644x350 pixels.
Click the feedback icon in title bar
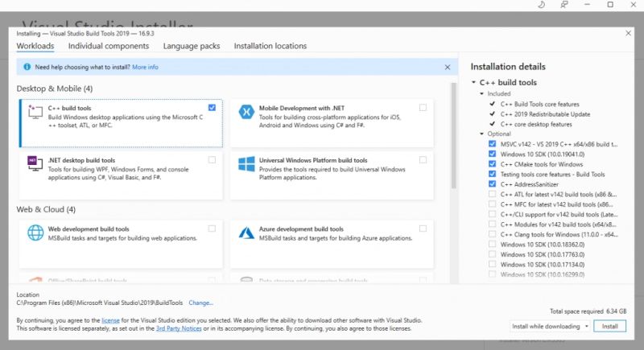(564, 5)
